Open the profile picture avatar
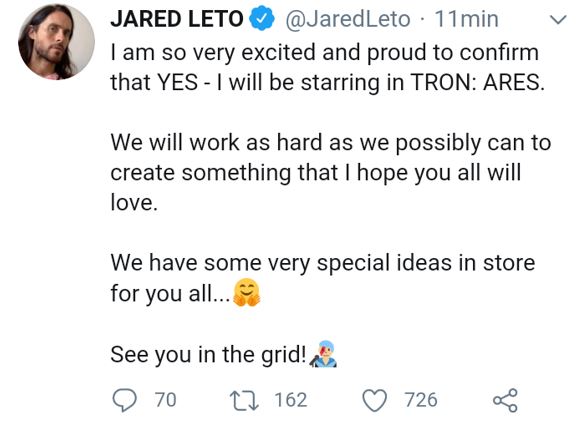The image size is (587, 424). 57,42
